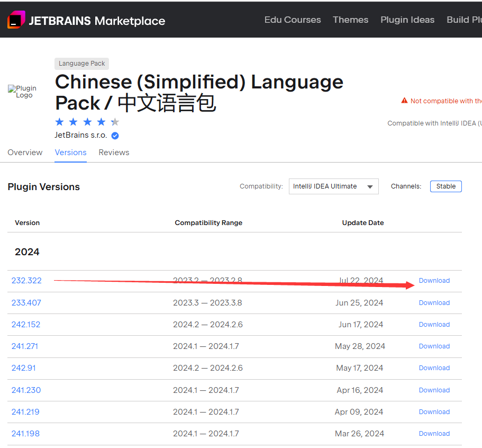The height and width of the screenshot is (448, 482).
Task: Click range text 2023.3 — 2023.3.8
Action: pyautogui.click(x=207, y=303)
